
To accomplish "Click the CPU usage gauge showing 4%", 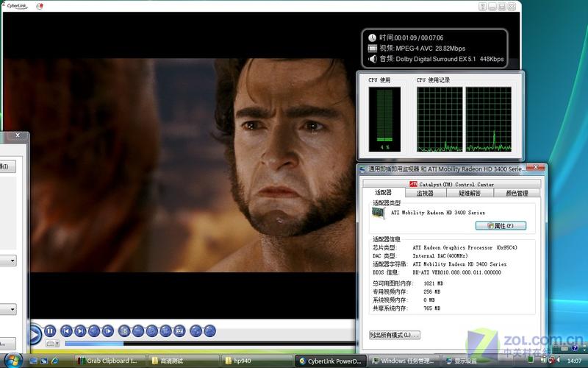I will click(384, 119).
